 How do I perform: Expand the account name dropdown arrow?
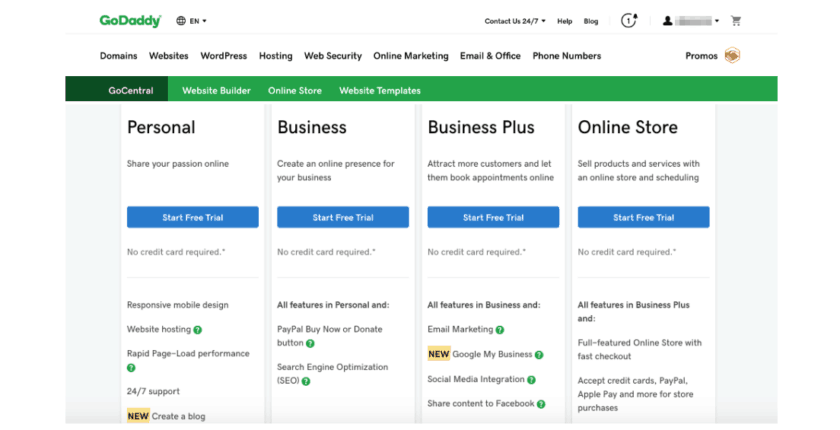[x=717, y=21]
